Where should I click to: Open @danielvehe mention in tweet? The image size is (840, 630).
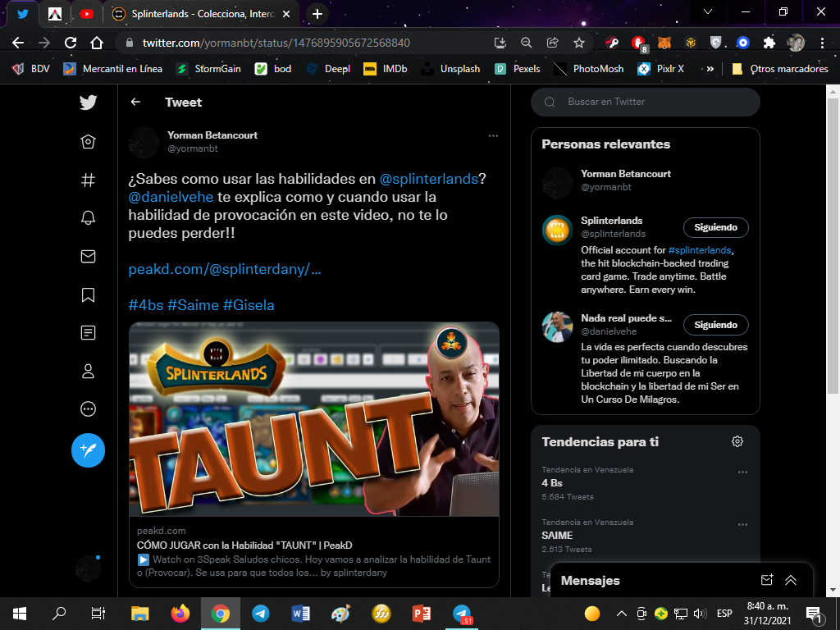[171, 197]
